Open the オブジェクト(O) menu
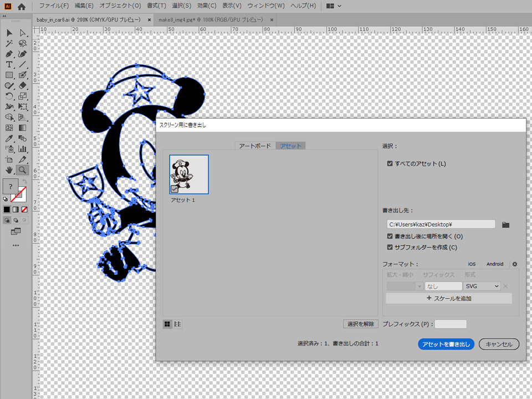The image size is (532, 399). (x=120, y=6)
